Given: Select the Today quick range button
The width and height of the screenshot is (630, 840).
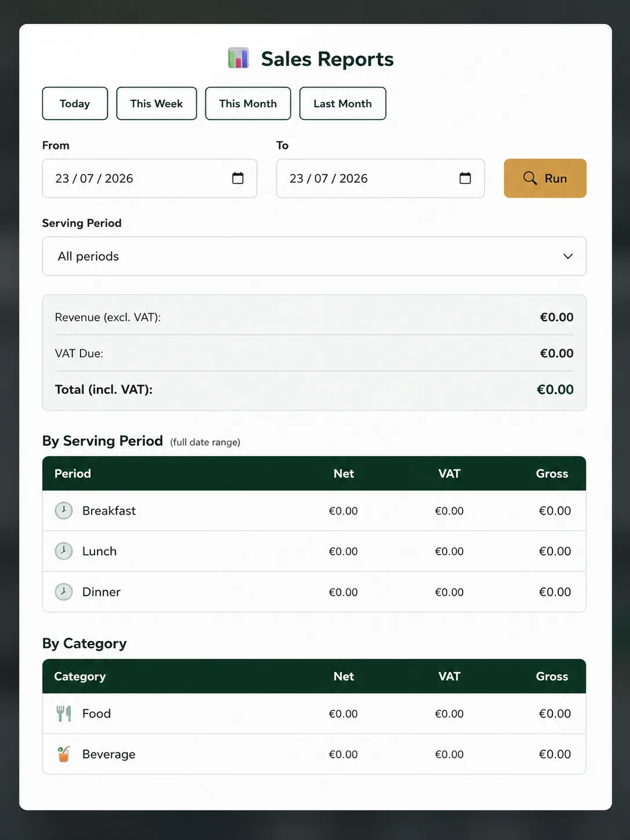Looking at the screenshot, I should 75,104.
